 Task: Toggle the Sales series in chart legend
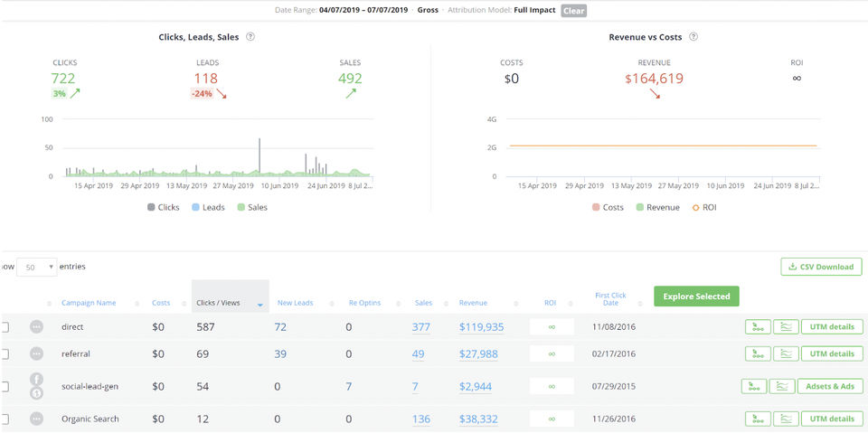point(252,207)
